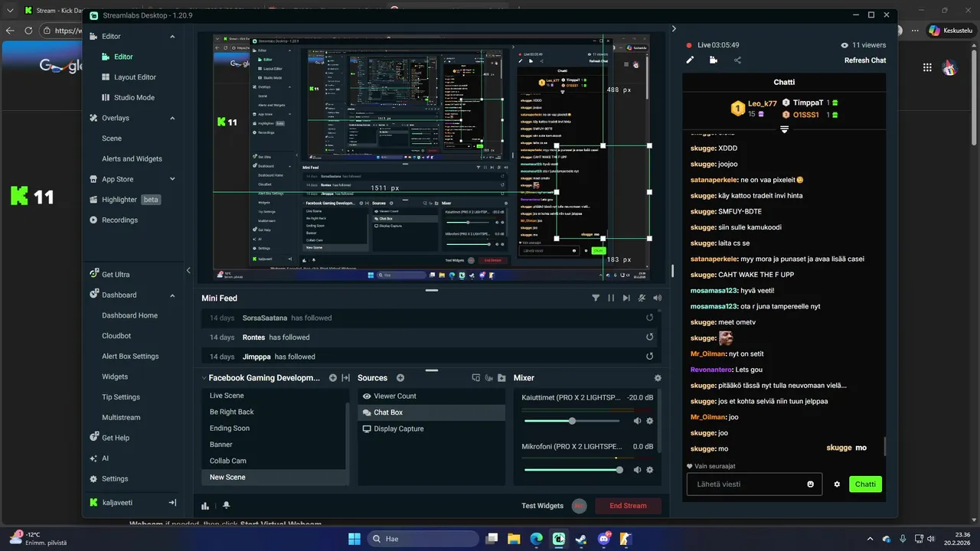Collapse the Editor sidebar section

tap(172, 37)
